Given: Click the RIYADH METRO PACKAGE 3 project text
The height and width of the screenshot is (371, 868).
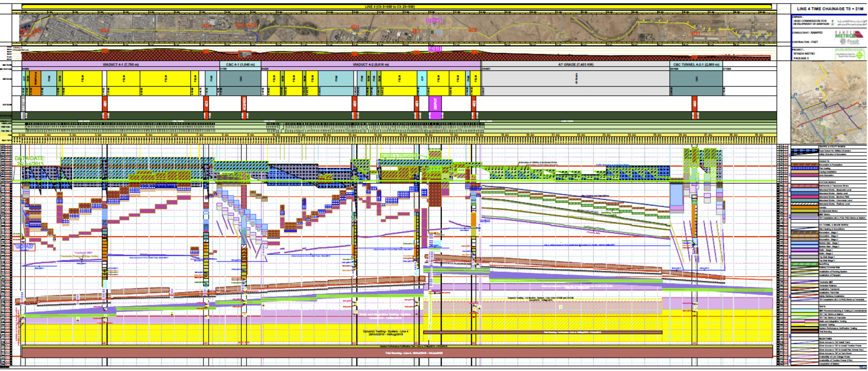Looking at the screenshot, I should 804,56.
